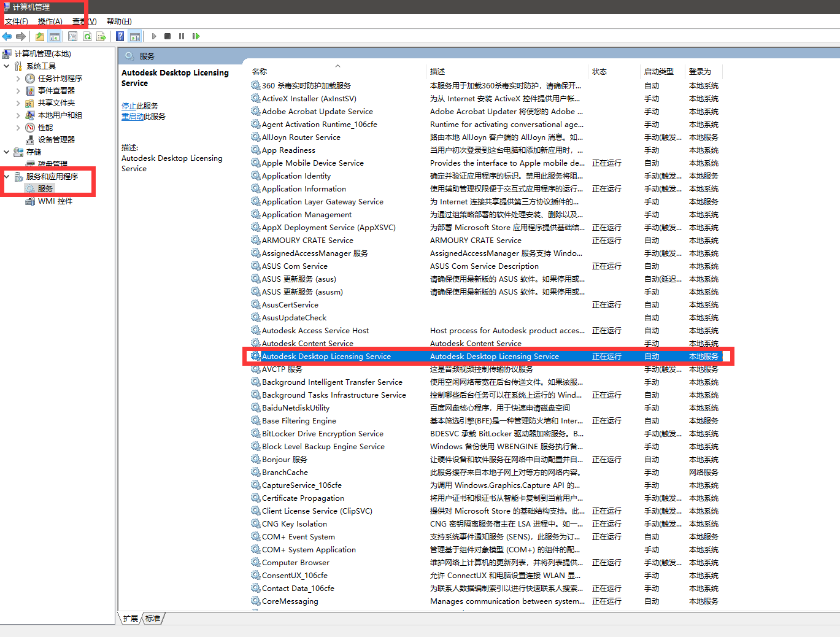The height and width of the screenshot is (637, 840).
Task: Select the Certificate Propagation service
Action: [487, 498]
